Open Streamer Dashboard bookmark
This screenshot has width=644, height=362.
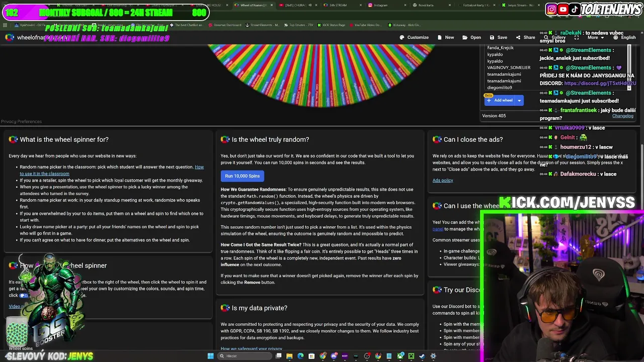224,25
